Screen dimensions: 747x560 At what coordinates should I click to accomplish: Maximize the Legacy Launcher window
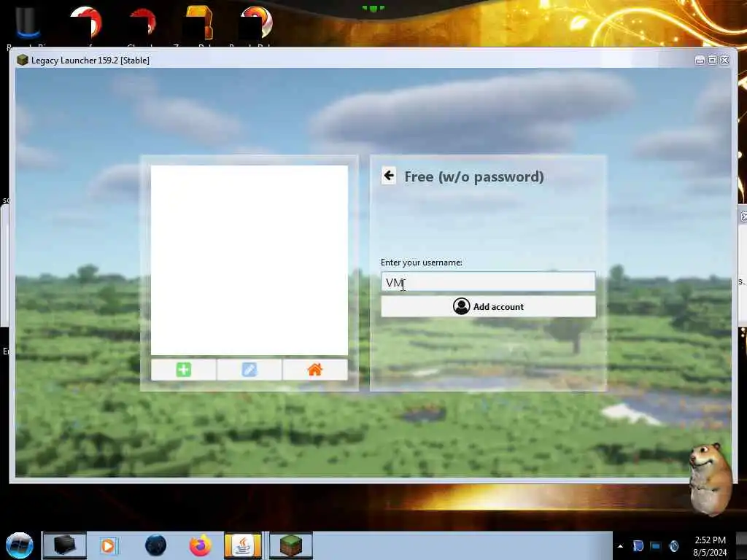click(x=712, y=60)
